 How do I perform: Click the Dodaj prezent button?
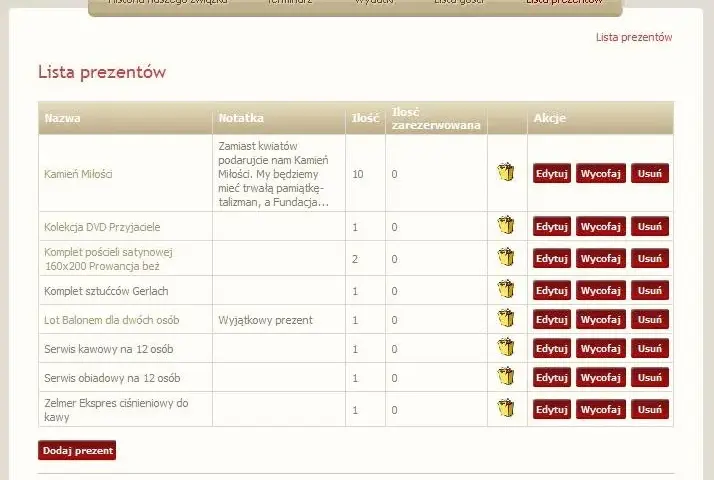click(77, 450)
